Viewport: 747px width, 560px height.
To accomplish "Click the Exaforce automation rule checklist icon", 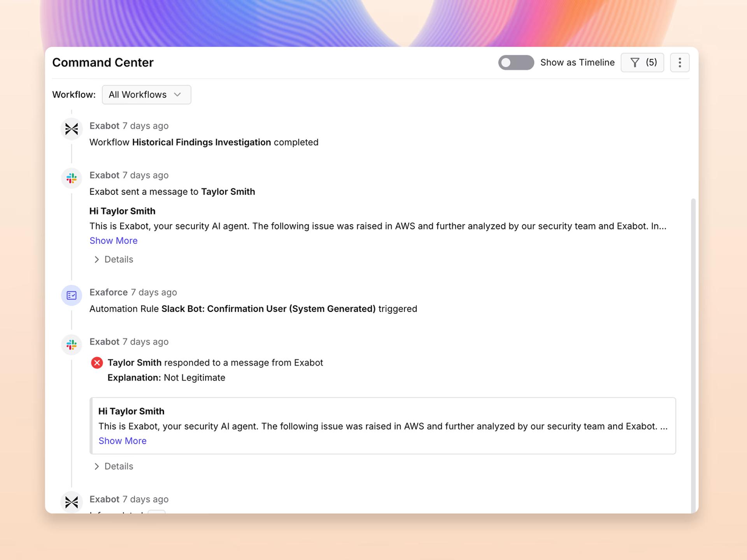I will (x=72, y=295).
